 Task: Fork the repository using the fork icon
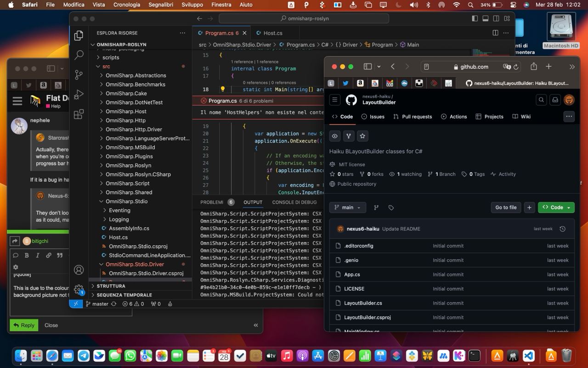349,136
